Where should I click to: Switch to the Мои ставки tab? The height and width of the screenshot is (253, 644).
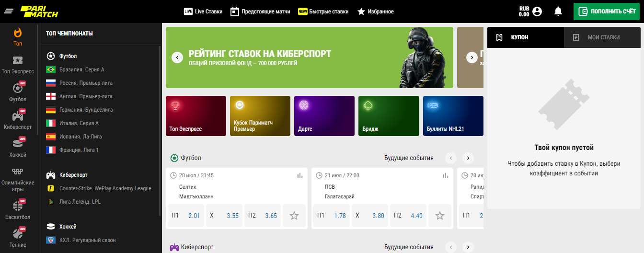pos(602,37)
